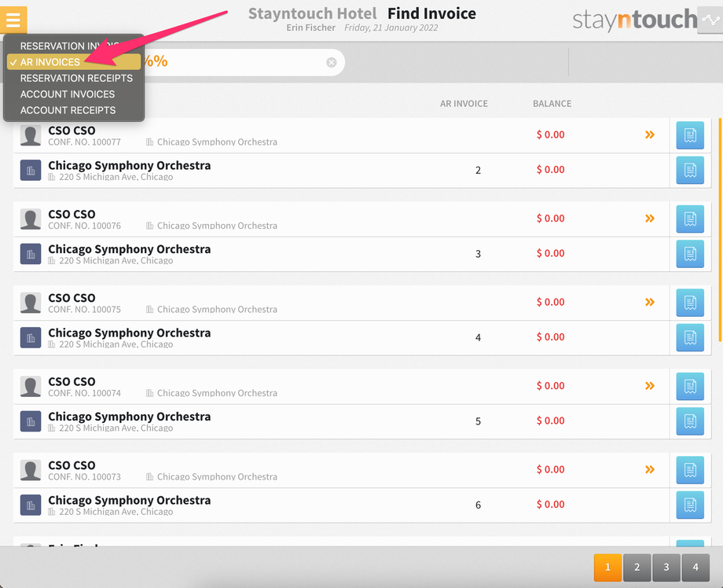The width and height of the screenshot is (723, 588).
Task: Click CONF. NO. 100075 text
Action: [x=84, y=310]
